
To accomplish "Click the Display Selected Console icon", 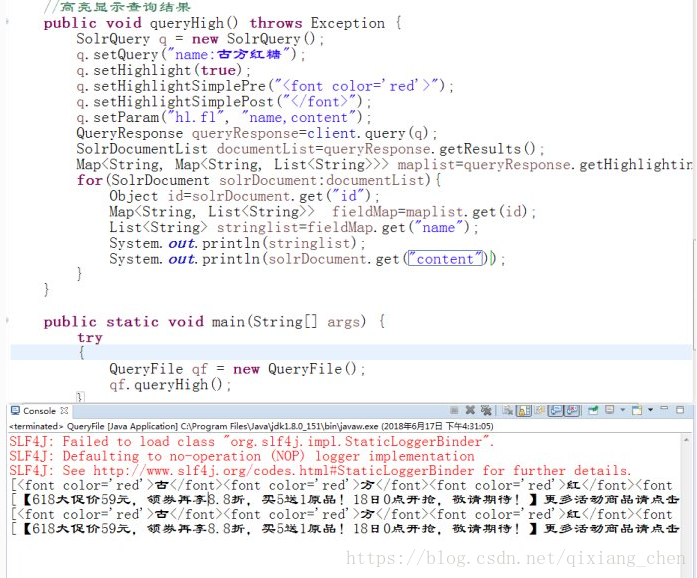I will (x=609, y=409).
